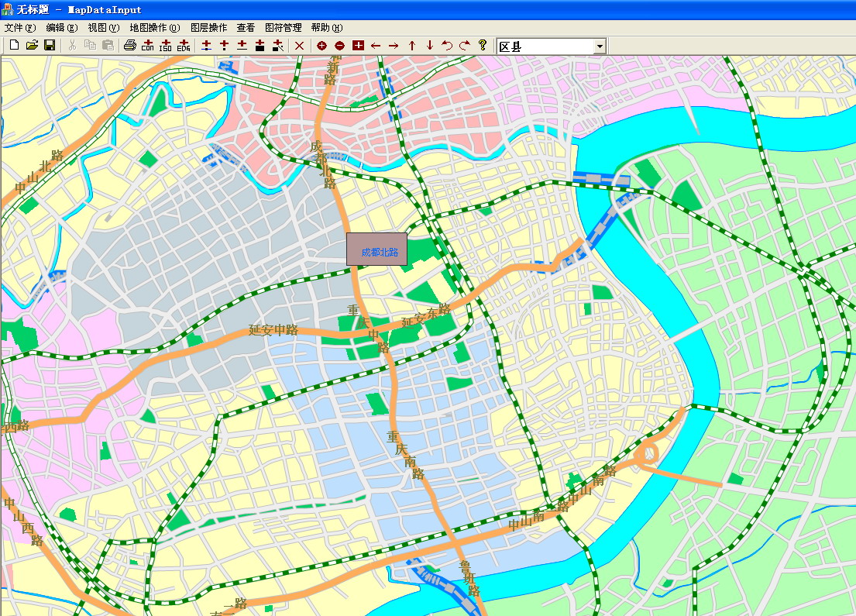Click the red X delete icon
856x616 pixels.
[299, 45]
